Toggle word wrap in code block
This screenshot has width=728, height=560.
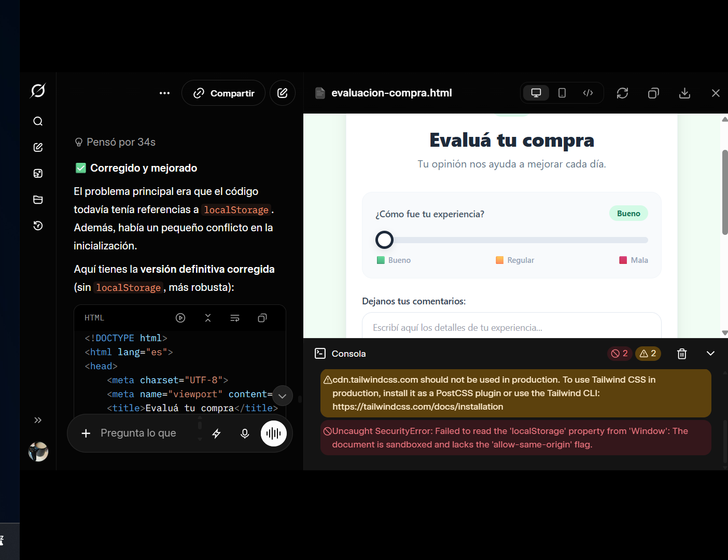tap(235, 318)
